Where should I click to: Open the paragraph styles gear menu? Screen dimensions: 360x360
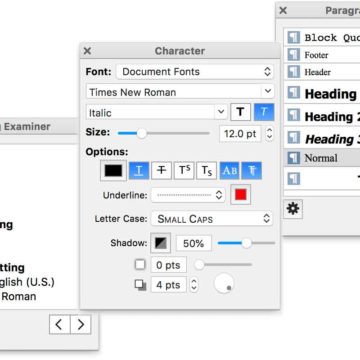click(x=293, y=209)
